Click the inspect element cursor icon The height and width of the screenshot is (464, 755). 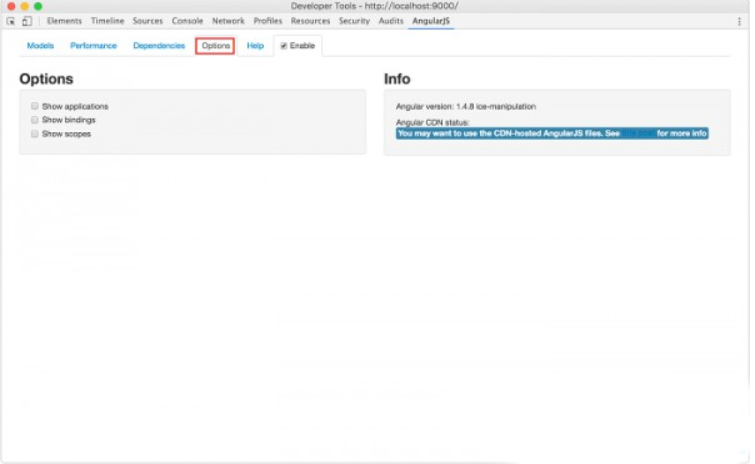pos(12,21)
